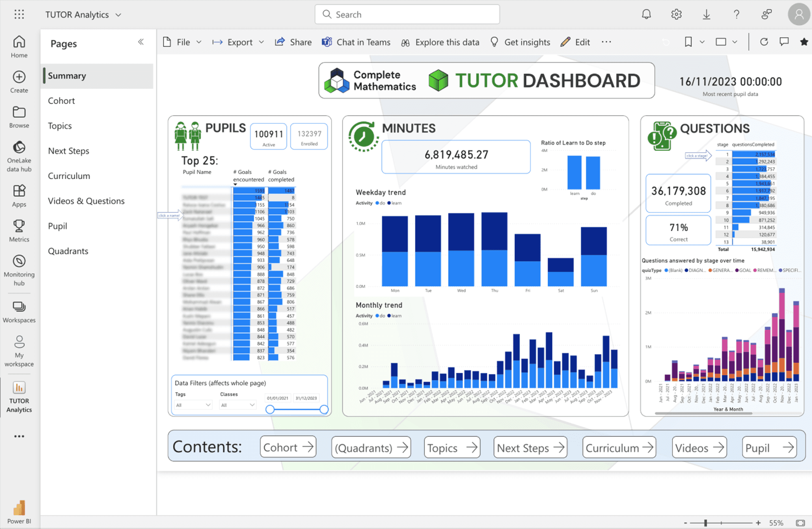Screen dimensions: 812x529
Task: Click the date range slider left handle
Action: click(270, 410)
